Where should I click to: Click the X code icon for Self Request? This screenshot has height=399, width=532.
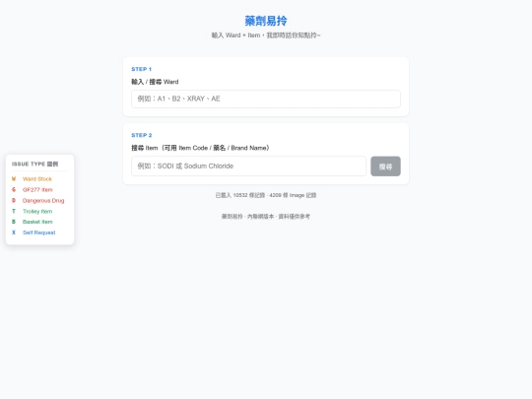point(14,233)
